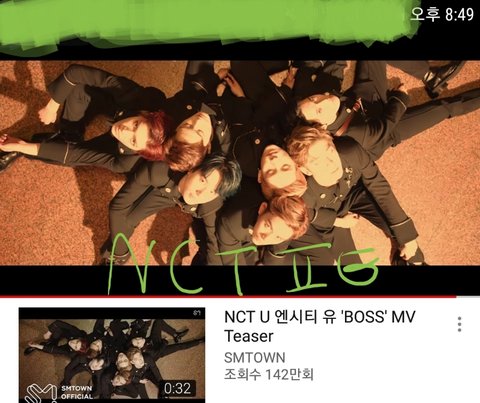
Task: Open the SMTOWN channel name
Action: [255, 358]
